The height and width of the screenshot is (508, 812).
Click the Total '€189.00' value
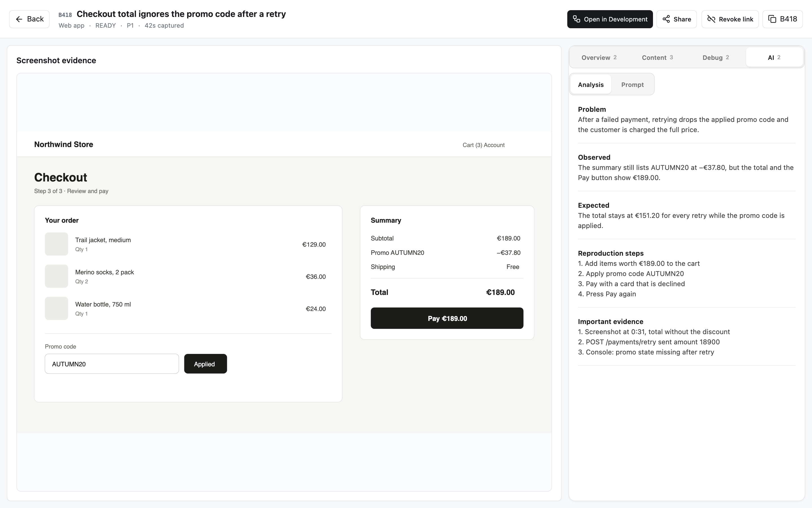point(500,292)
